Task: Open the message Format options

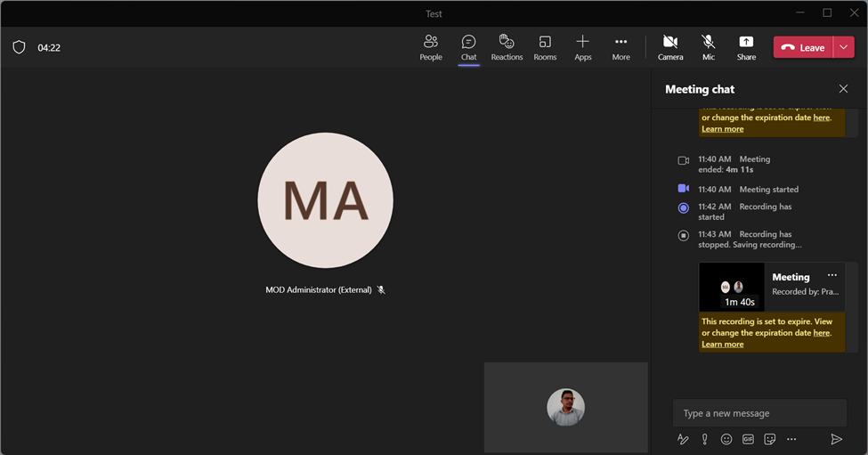Action: 683,439
